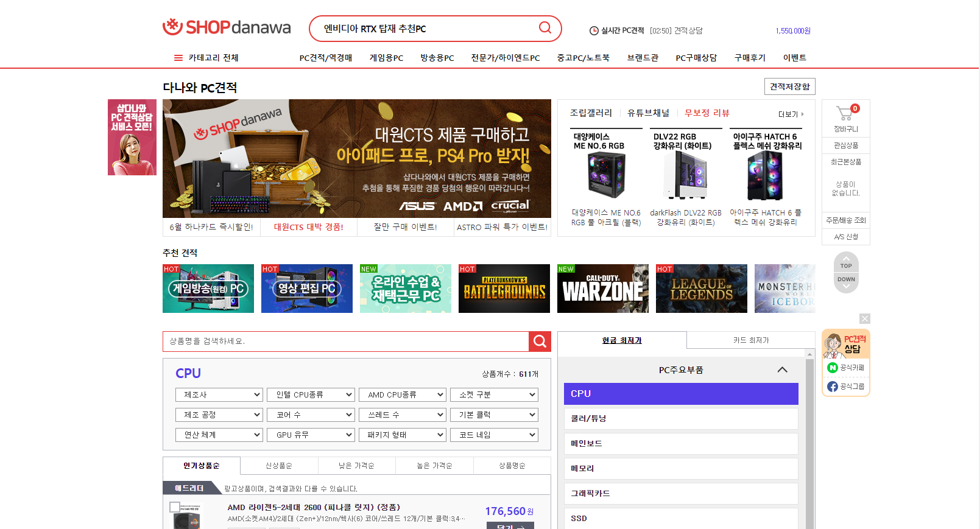980x529 pixels.
Task: Click the SHOPdanawa logo
Action: point(227,27)
